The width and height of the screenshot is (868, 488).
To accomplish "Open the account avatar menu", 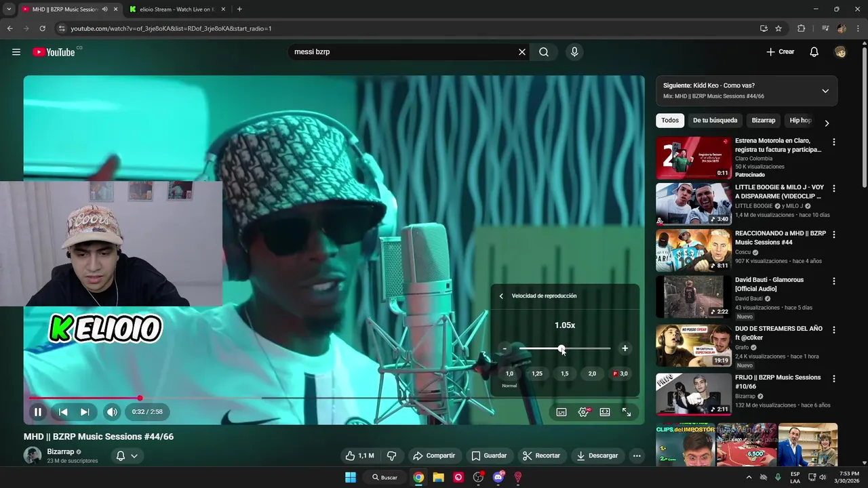I will pyautogui.click(x=840, y=52).
